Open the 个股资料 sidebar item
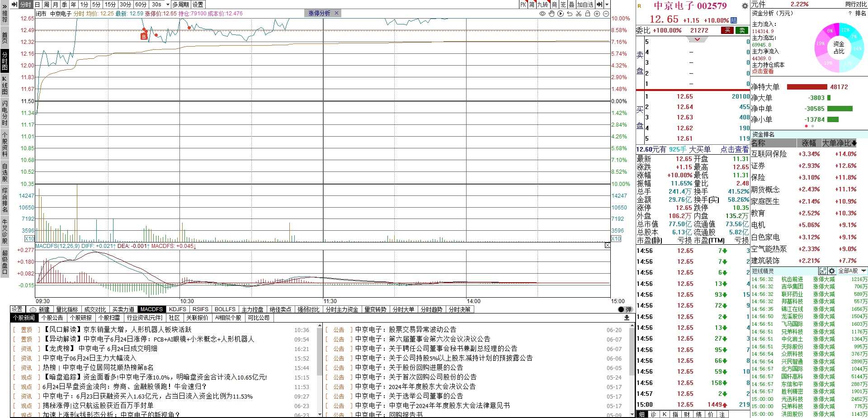Viewport: 868px width, 418px height. (x=5, y=145)
